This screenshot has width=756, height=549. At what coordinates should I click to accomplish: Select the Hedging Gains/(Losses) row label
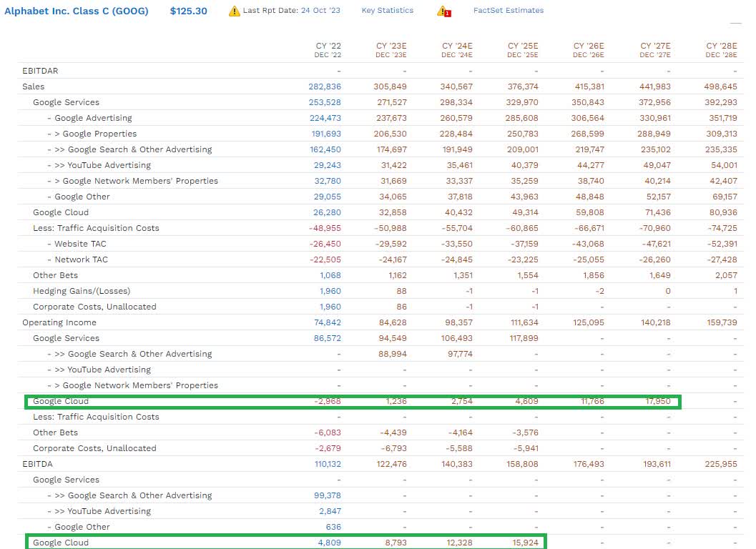(x=82, y=291)
